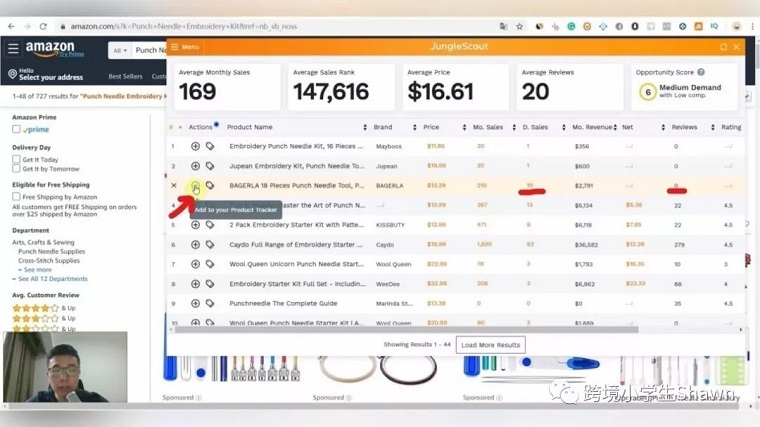Open Cross-Stitch Supplies department
Viewport: 760px width, 427px height.
tap(49, 260)
